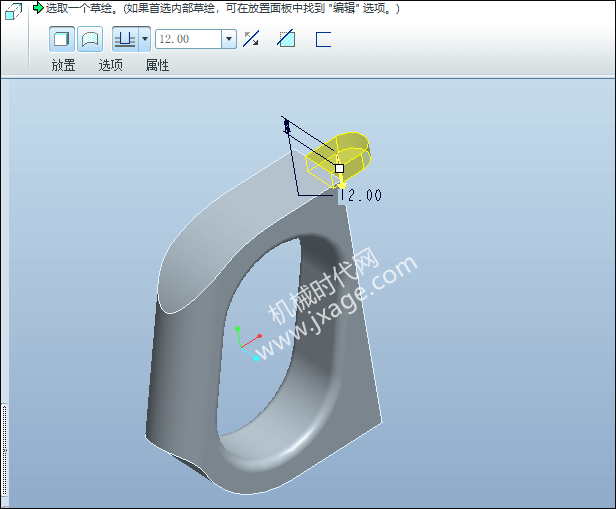Viewport: 616px width, 509px height.
Task: Click the yellow direction arrow on the preview
Action: point(342,183)
